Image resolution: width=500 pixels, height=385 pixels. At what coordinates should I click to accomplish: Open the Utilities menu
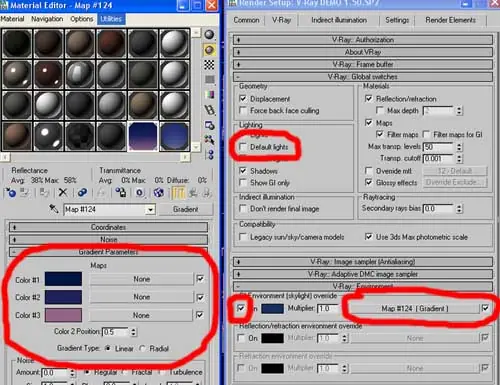pos(111,19)
